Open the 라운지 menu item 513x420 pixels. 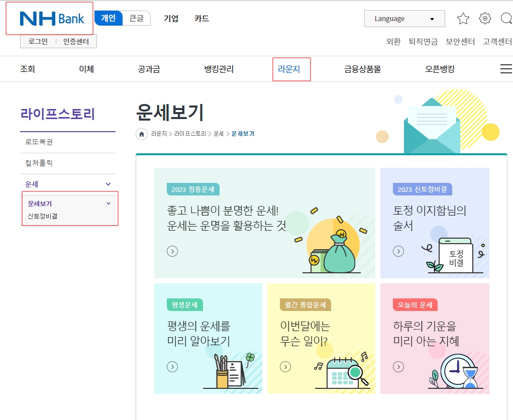click(x=291, y=69)
